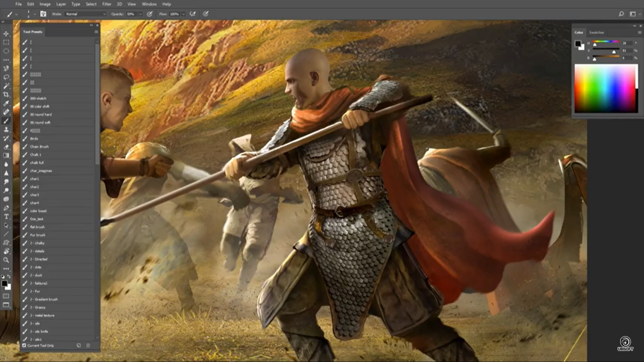Delete the selected tool preset
This screenshot has width=644, height=362.
[x=88, y=345]
